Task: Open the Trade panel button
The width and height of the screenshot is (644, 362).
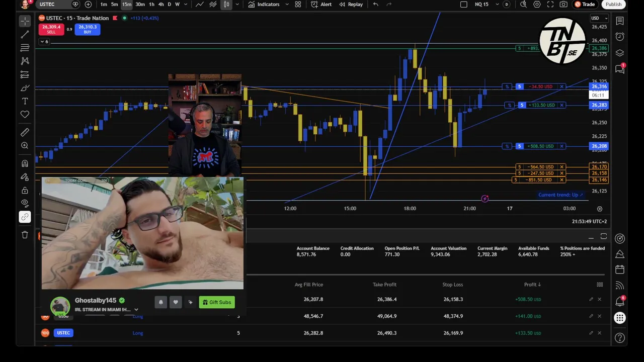Action: (585, 5)
